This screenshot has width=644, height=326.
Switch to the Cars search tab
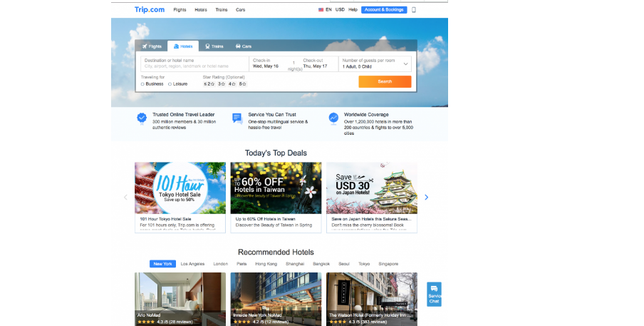(243, 46)
